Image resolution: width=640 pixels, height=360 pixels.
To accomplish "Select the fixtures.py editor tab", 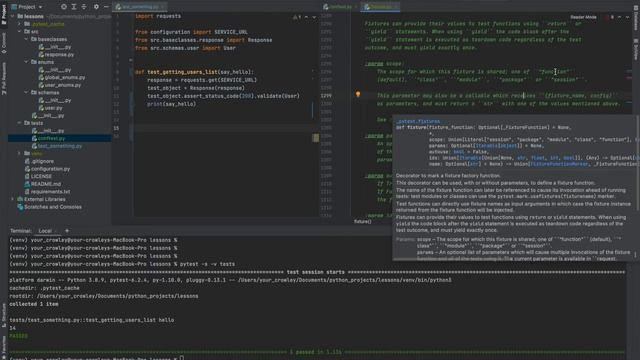I will tap(381, 7).
